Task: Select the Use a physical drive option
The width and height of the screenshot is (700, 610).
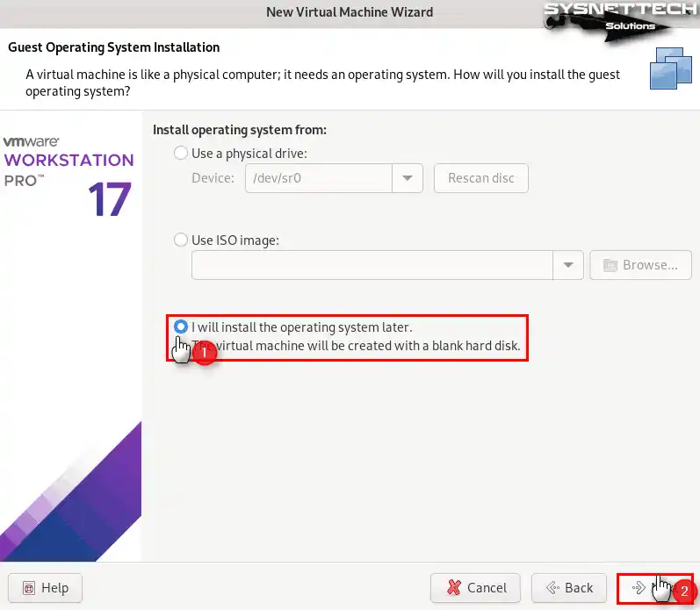Action: (181, 153)
